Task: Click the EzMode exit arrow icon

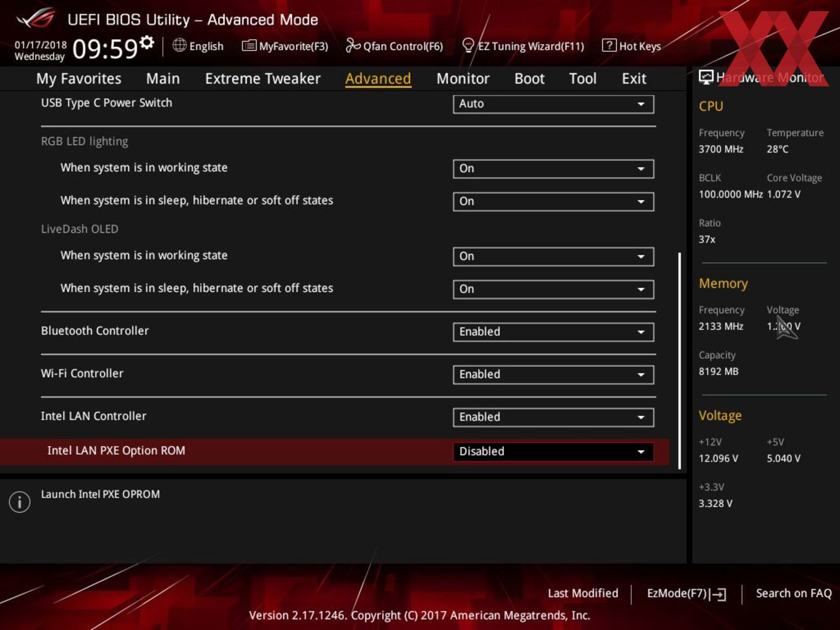Action: (718, 594)
